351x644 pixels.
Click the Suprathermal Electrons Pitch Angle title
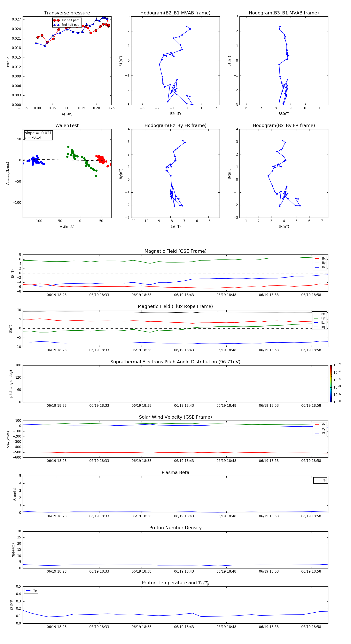[175, 362]
